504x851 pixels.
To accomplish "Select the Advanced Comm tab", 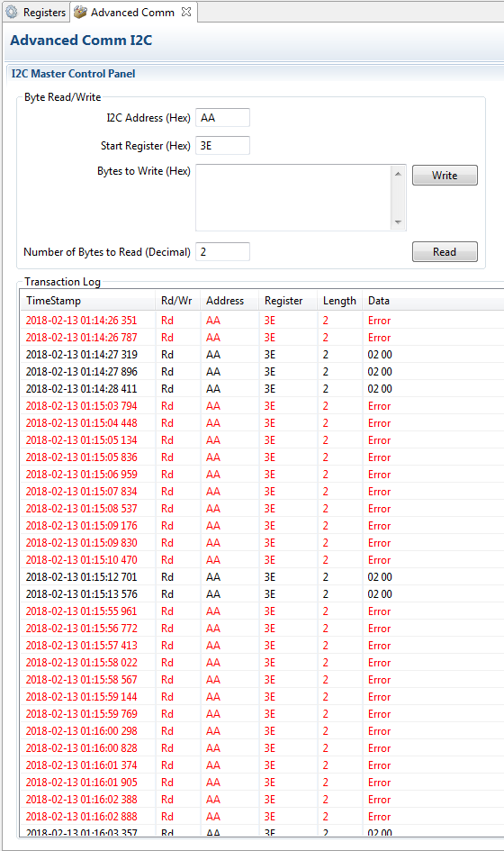I will (132, 12).
